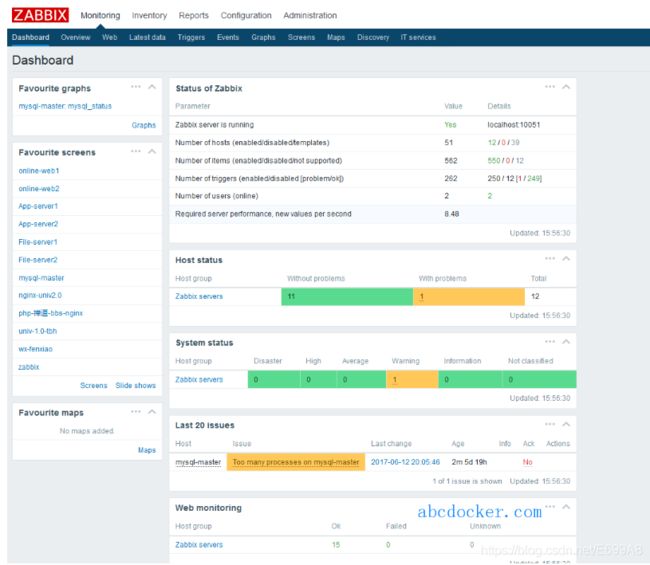Click the localhost:10051 details text
650x565 pixels.
click(x=514, y=125)
